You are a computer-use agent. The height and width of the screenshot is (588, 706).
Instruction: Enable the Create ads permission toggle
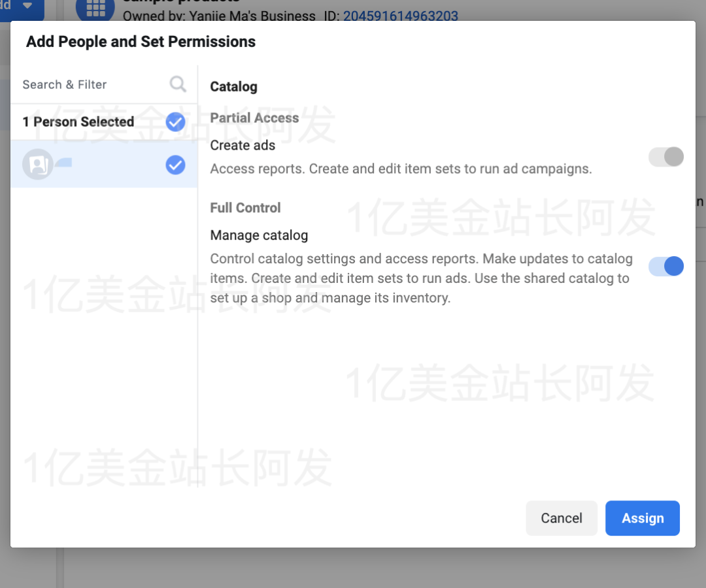coord(665,157)
